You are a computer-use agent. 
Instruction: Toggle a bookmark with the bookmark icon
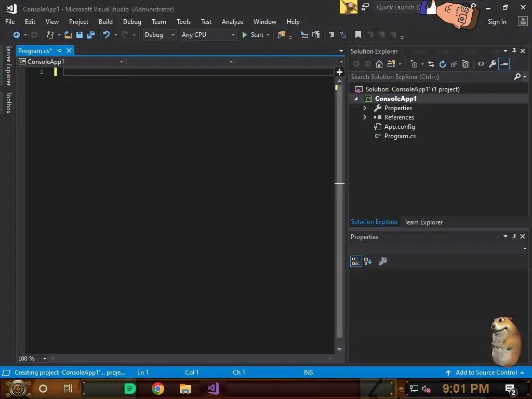pyautogui.click(x=358, y=35)
